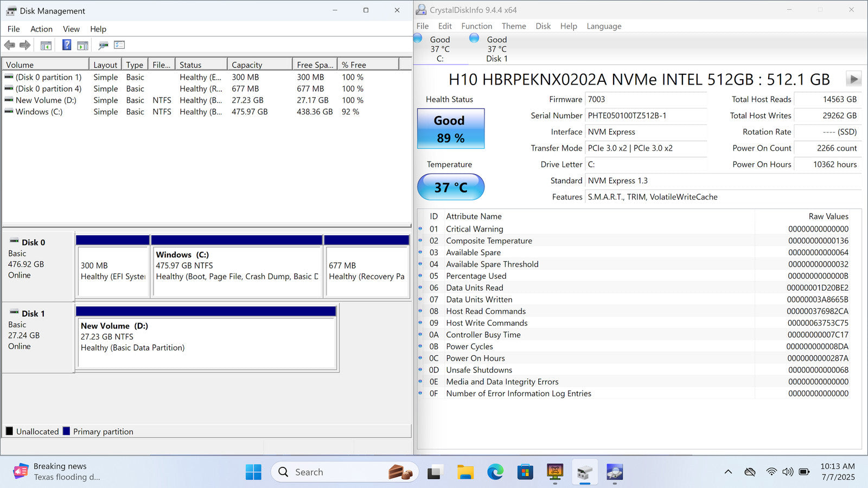Open the Disk menu in CrystalDiskInfo
This screenshot has height=488, width=868.
543,26
